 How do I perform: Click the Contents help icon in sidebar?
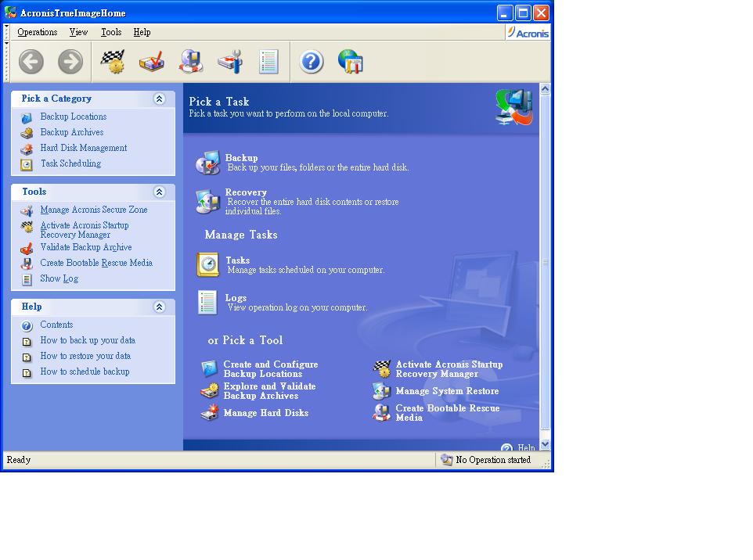27,326
